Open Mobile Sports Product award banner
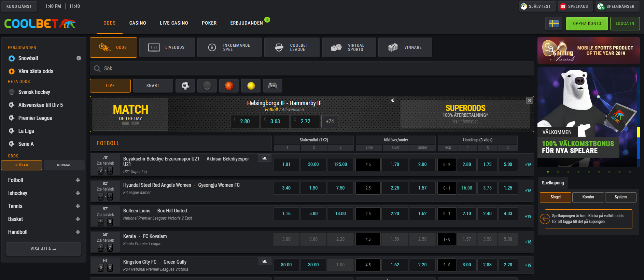This screenshot has height=280, width=644. (x=588, y=51)
